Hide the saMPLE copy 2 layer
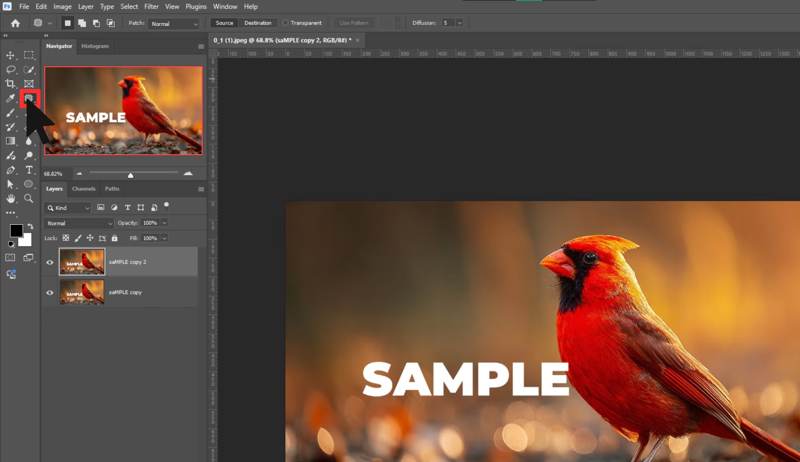 50,262
